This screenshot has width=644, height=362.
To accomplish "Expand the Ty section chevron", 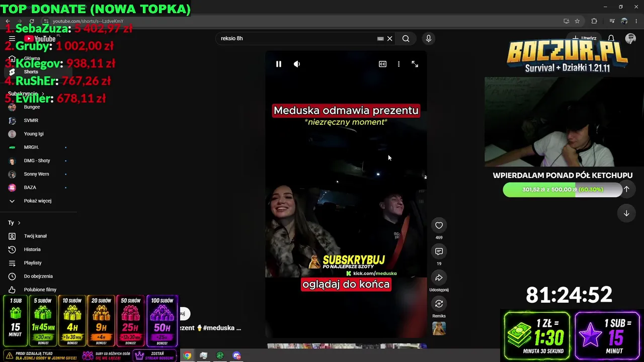I will click(x=19, y=223).
